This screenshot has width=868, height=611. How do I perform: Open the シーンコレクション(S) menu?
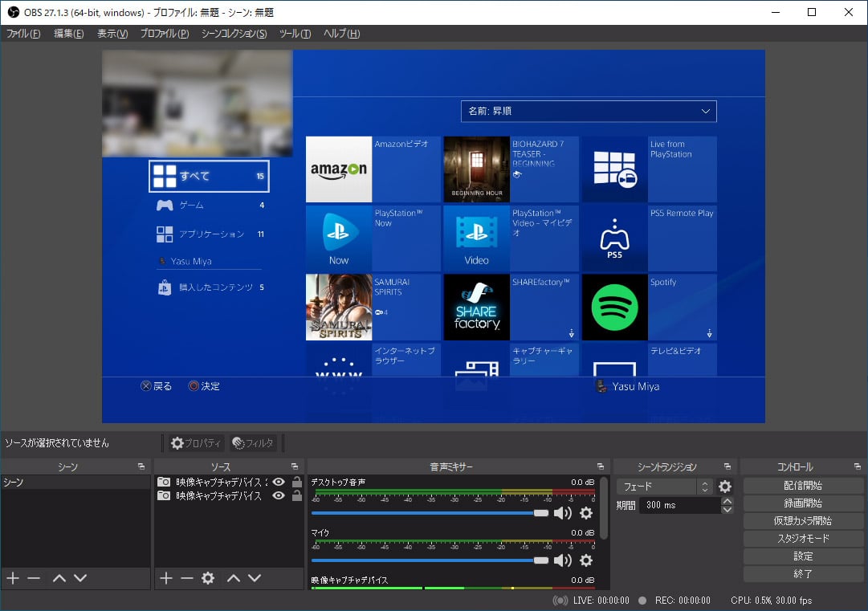click(234, 34)
